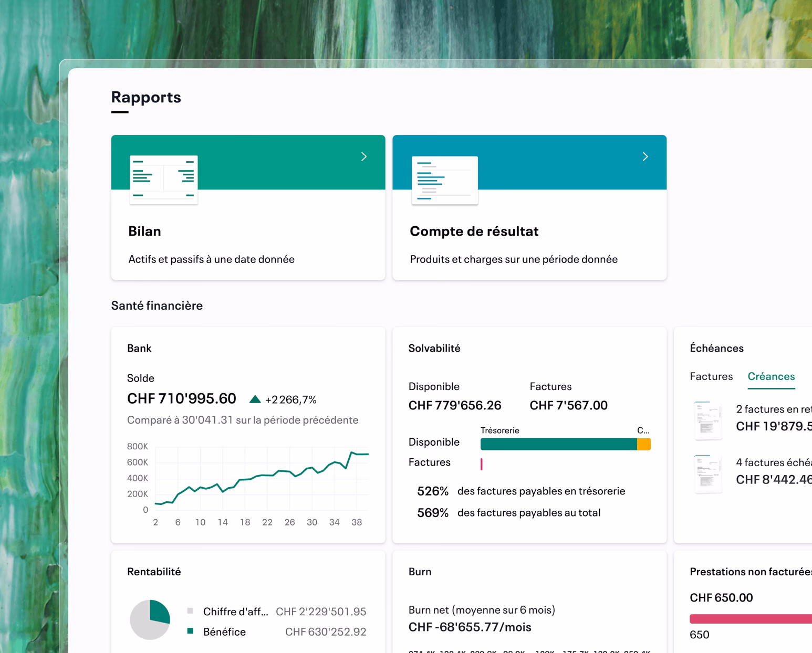Click 'Comparé à 30'041.31' comparison text
The image size is (812, 653).
(x=243, y=420)
